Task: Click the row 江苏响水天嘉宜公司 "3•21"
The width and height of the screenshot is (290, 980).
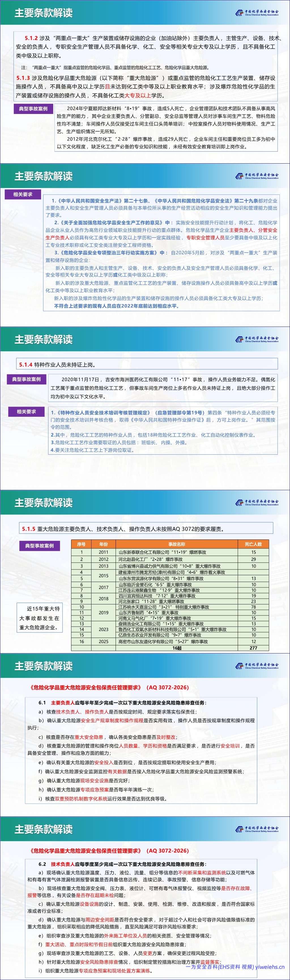Action: (170, 607)
